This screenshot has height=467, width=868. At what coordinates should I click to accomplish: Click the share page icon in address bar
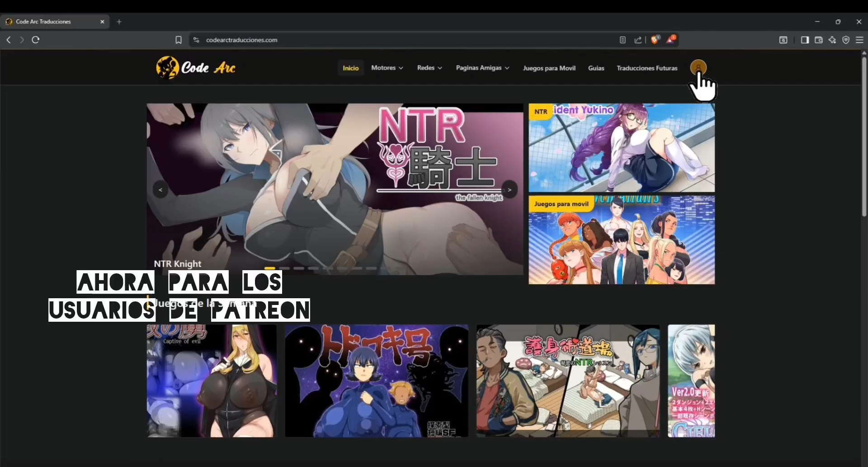coord(638,40)
